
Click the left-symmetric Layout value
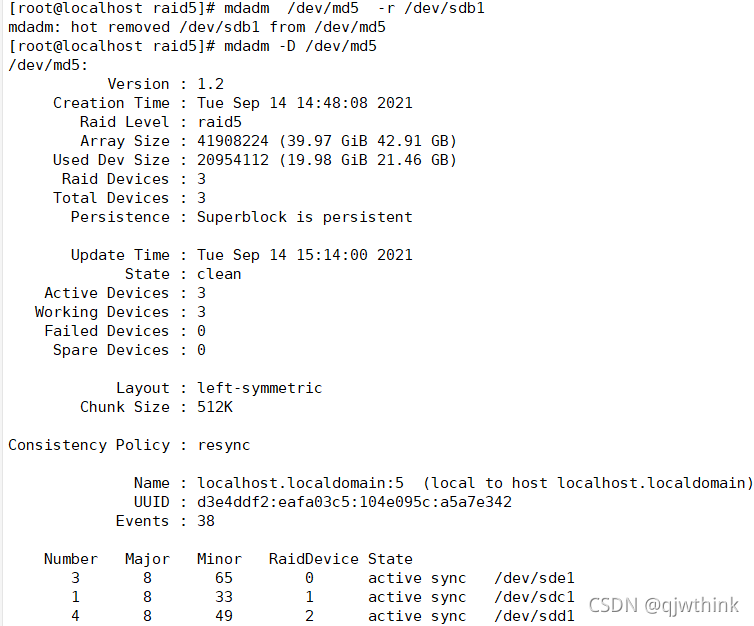click(x=259, y=388)
